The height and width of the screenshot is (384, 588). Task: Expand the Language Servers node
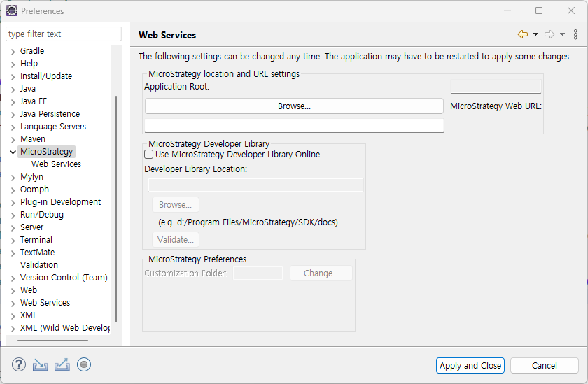13,127
